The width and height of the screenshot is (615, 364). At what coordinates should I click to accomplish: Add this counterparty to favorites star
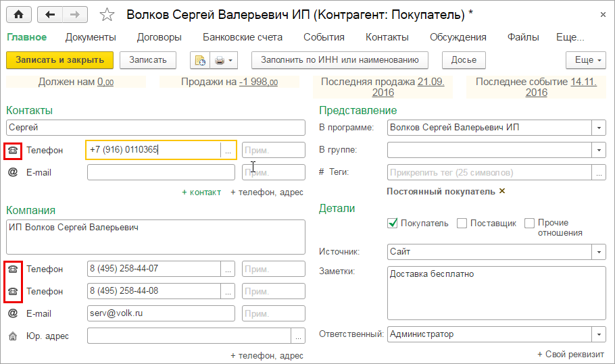(x=107, y=14)
